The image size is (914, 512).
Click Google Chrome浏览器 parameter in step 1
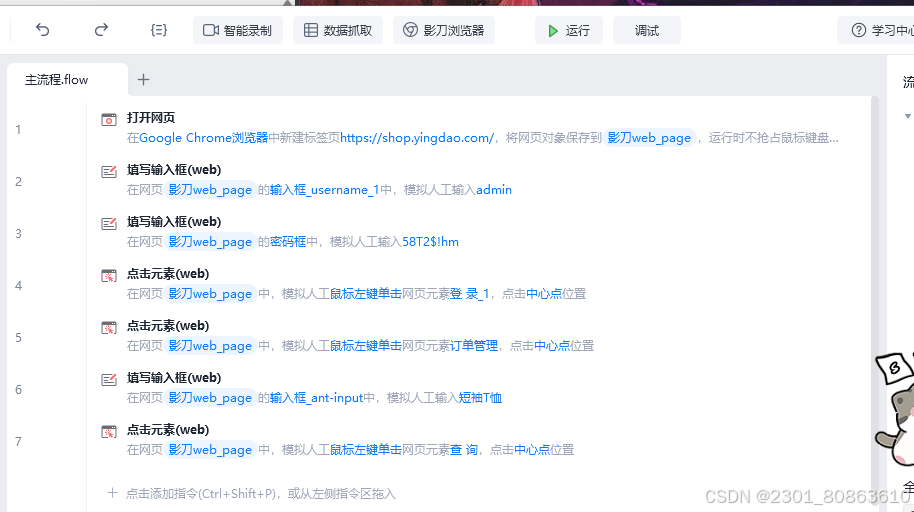point(203,138)
